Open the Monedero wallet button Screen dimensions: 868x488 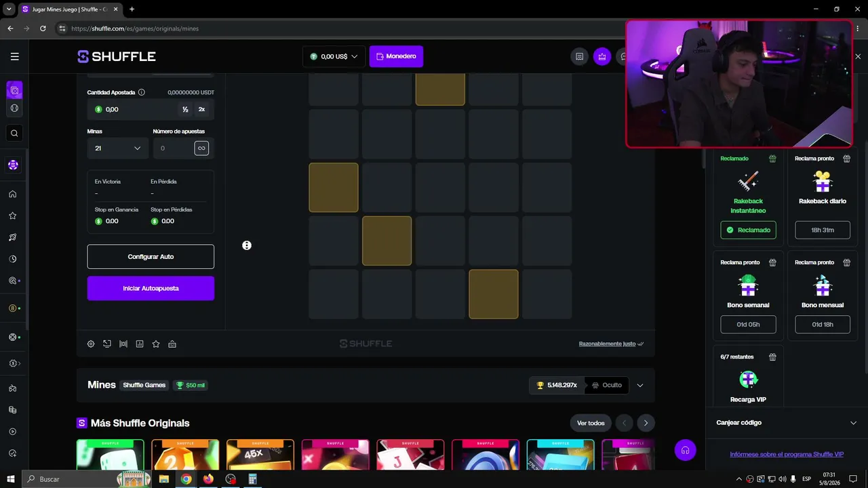click(x=396, y=56)
